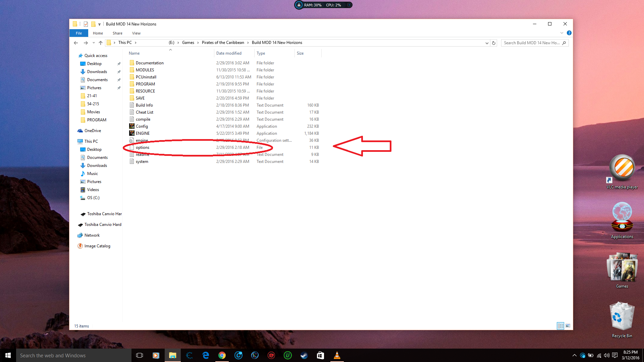The width and height of the screenshot is (644, 362).
Task: Sort by Date modified column header
Action: pyautogui.click(x=229, y=53)
